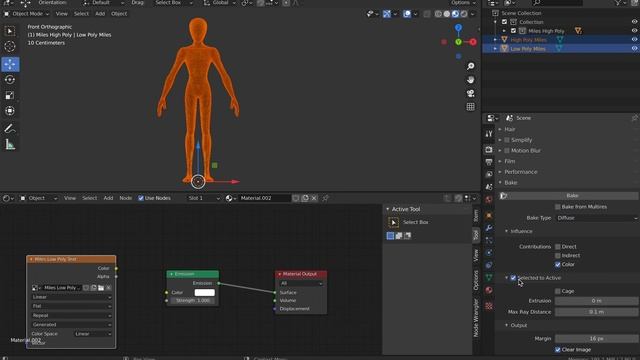Image resolution: width=640 pixels, height=360 pixels.
Task: Enable Direct contribution checkbox
Action: [x=558, y=247]
